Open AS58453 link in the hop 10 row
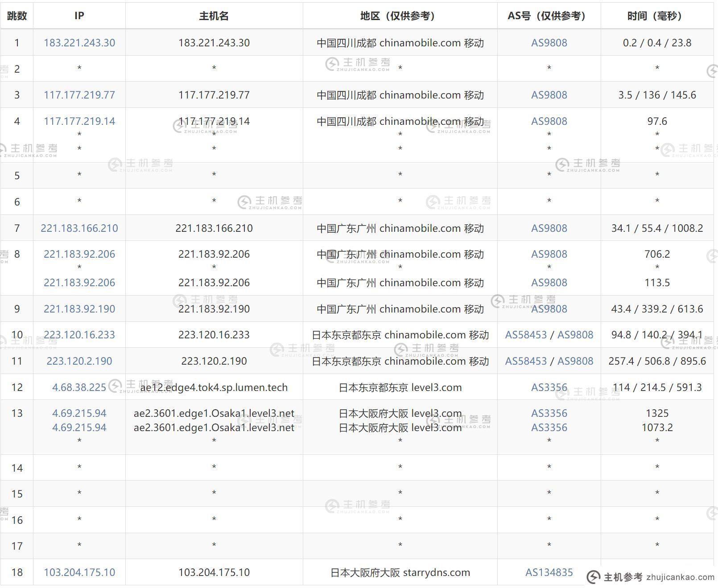Screen dimensions: 718x588 pyautogui.click(x=526, y=335)
